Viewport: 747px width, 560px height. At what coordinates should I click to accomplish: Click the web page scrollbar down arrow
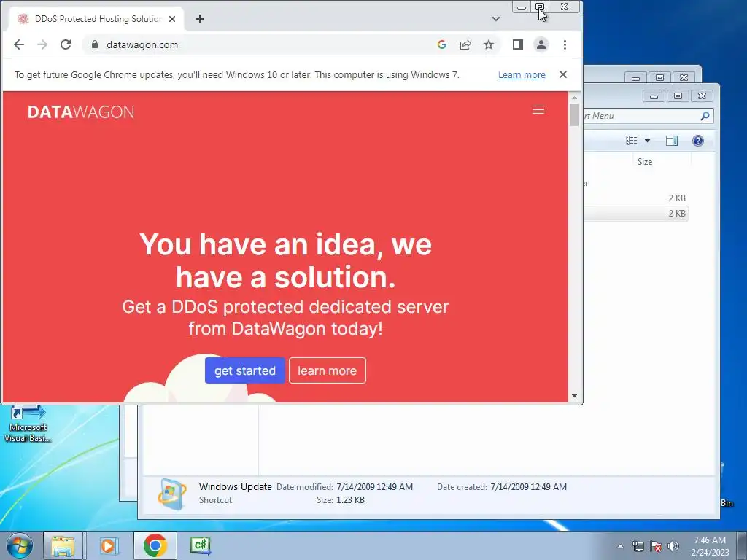click(575, 396)
